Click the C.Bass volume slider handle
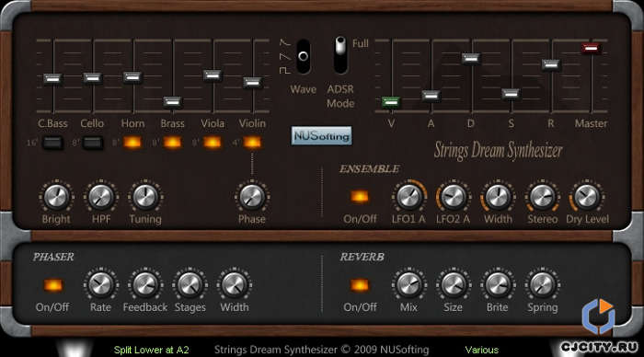 (52, 78)
